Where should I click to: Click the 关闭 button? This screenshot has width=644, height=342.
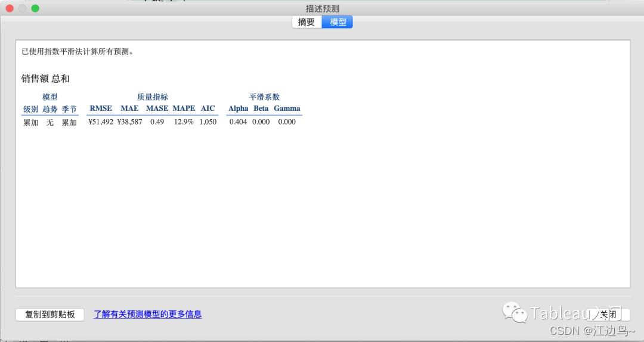(x=608, y=315)
